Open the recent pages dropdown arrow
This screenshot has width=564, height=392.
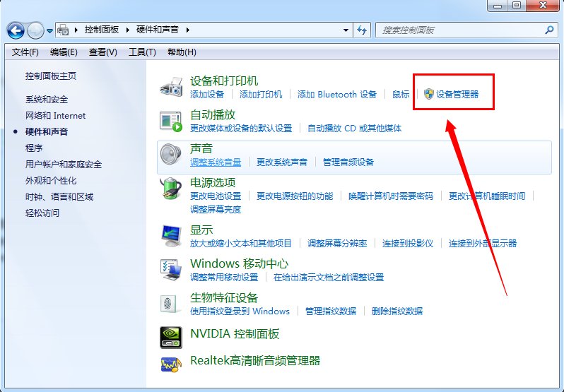(49, 31)
